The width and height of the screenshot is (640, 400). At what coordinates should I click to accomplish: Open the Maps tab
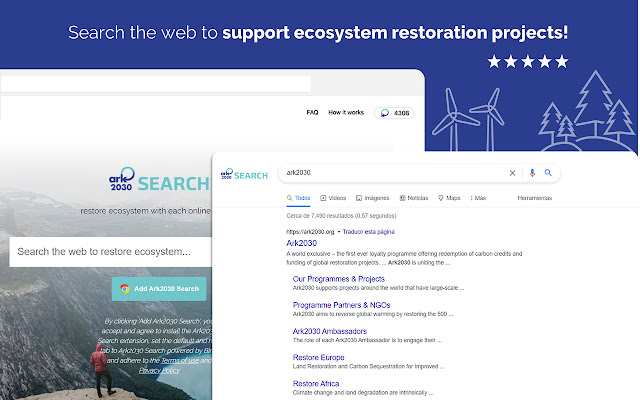pos(449,198)
